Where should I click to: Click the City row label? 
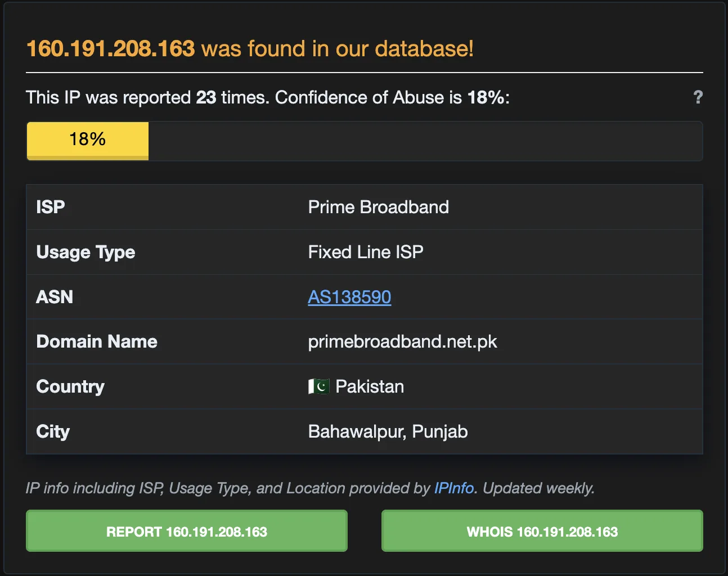click(53, 431)
